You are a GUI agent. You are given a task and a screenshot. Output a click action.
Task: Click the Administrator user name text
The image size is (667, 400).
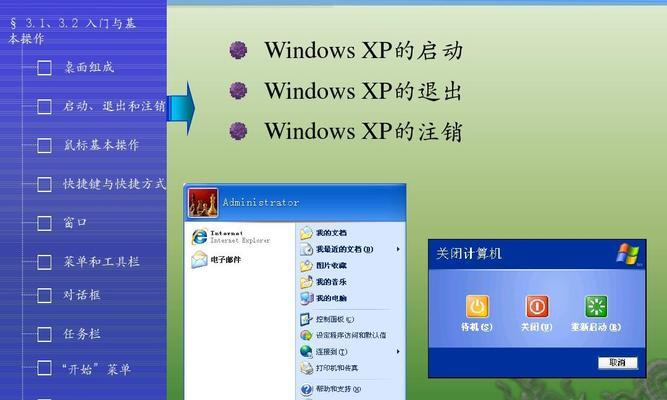[261, 203]
